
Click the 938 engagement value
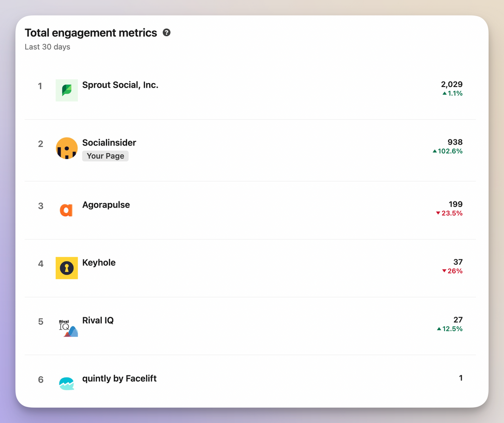(x=455, y=142)
